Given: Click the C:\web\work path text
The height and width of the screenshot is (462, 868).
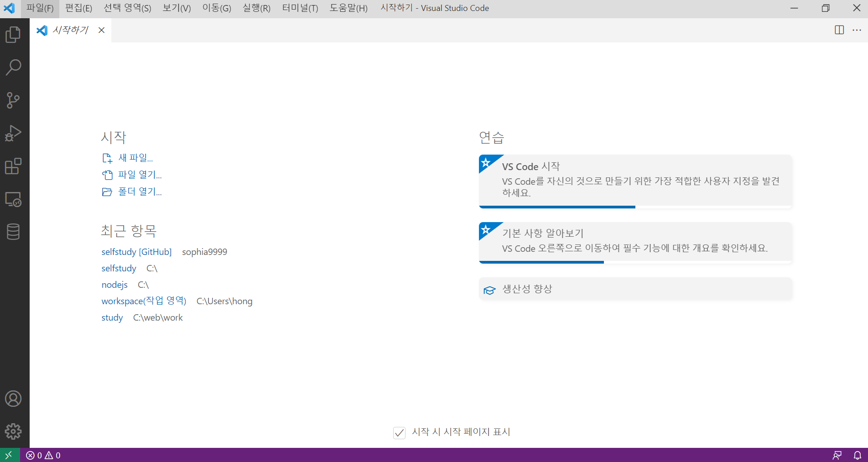Looking at the screenshot, I should [x=158, y=317].
